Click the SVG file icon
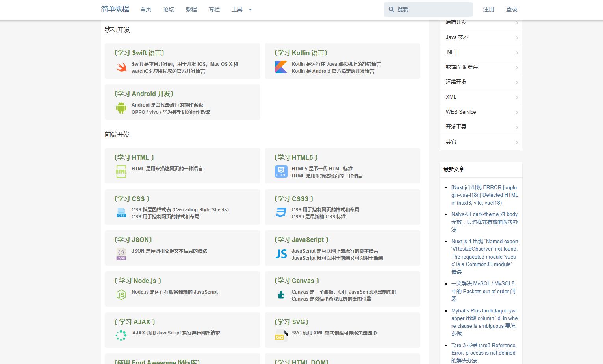Screen dimensions: 603x364 click(x=281, y=335)
